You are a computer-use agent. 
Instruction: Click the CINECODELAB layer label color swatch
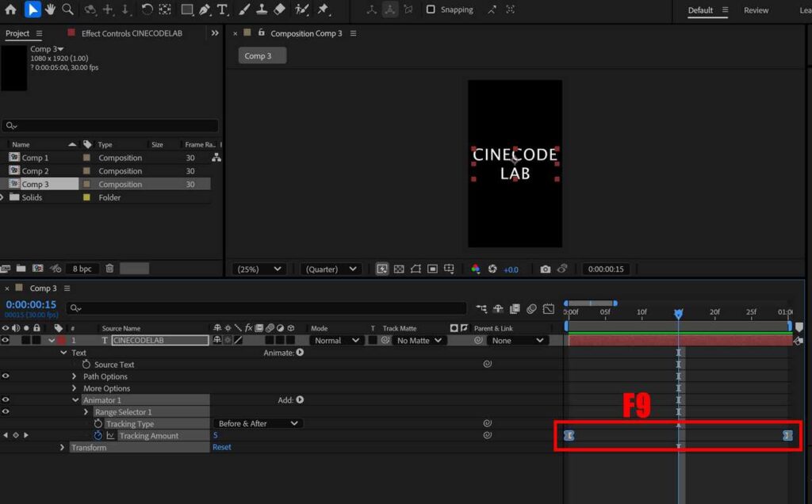tap(62, 340)
